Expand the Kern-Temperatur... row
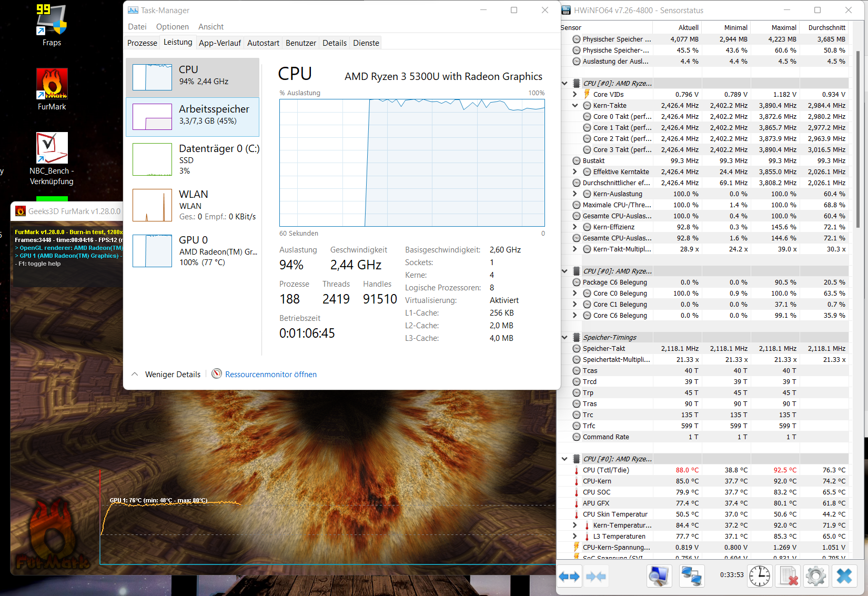 click(575, 525)
